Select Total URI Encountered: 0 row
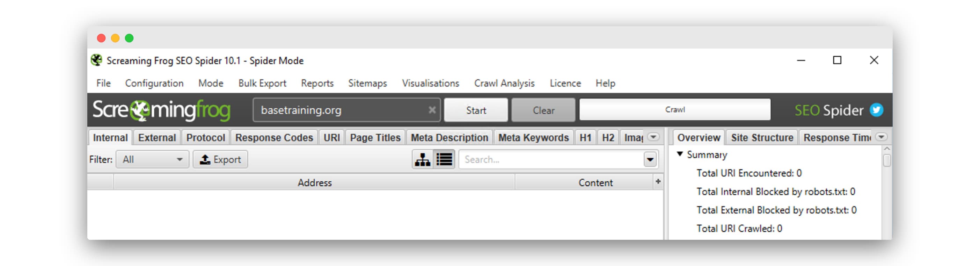980x266 pixels. point(749,173)
